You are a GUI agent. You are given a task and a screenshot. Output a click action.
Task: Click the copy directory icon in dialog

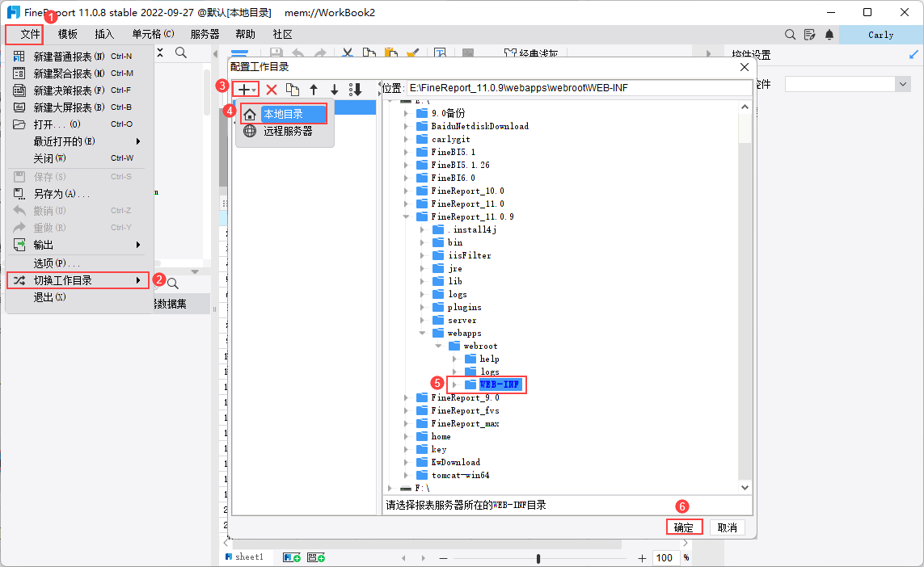[293, 90]
